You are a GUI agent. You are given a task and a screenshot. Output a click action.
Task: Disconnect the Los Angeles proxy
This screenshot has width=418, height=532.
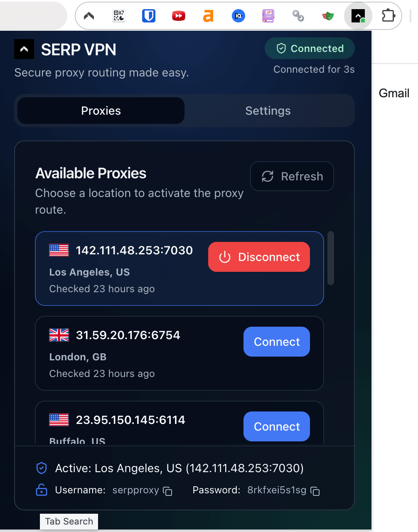(x=258, y=257)
